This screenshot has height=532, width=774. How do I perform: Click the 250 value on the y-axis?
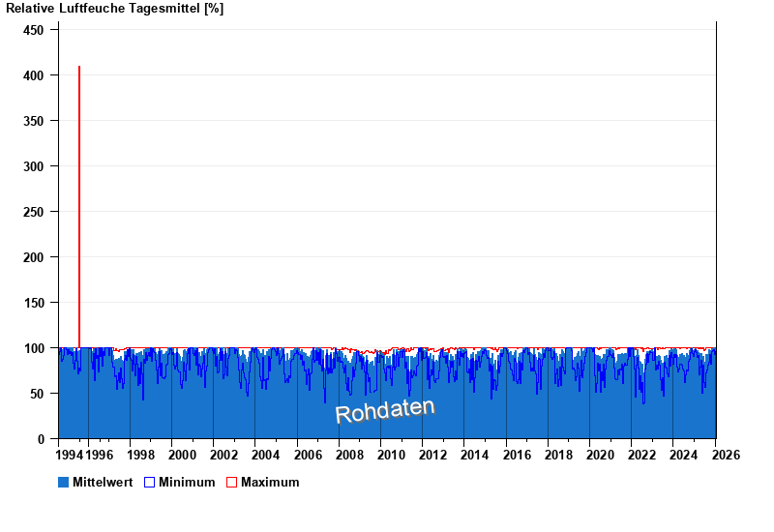coord(33,212)
